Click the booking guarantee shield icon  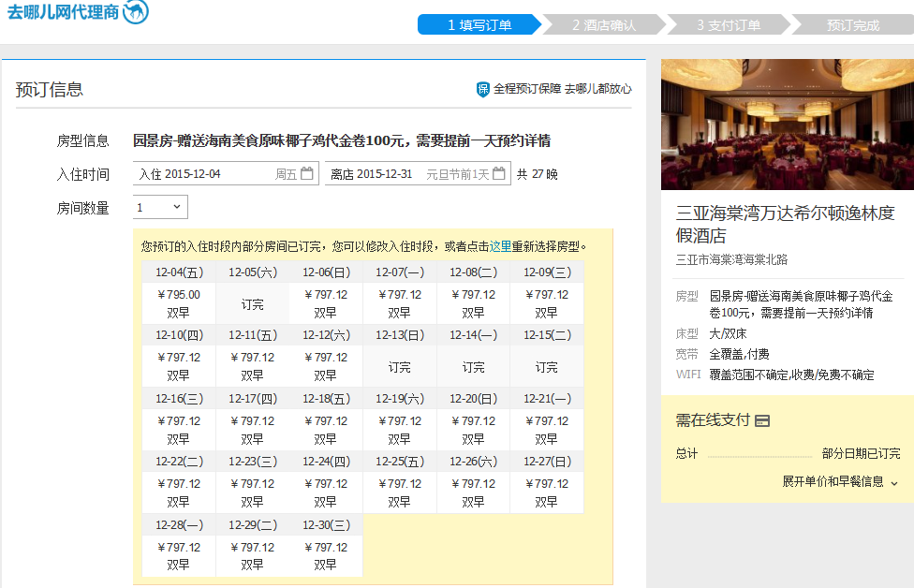tap(483, 89)
